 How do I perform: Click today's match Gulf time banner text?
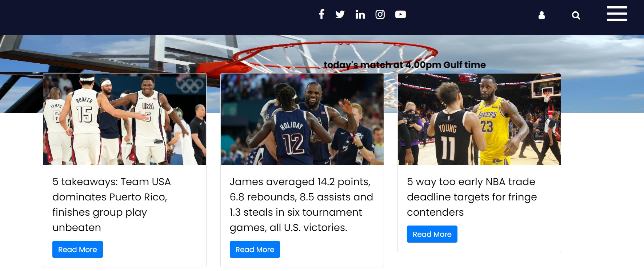pyautogui.click(x=404, y=65)
